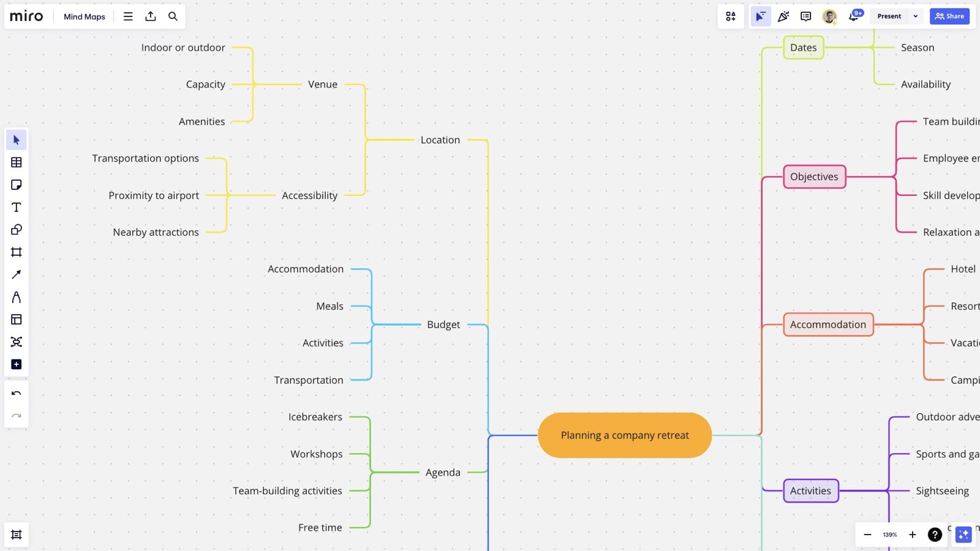The width and height of the screenshot is (980, 551).
Task: Open the text tool
Action: coord(17,207)
